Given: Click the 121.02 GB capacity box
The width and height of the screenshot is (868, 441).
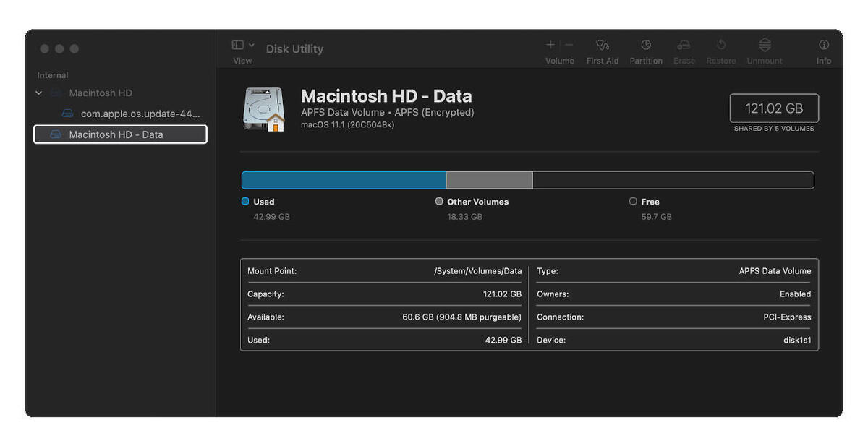Looking at the screenshot, I should (774, 108).
